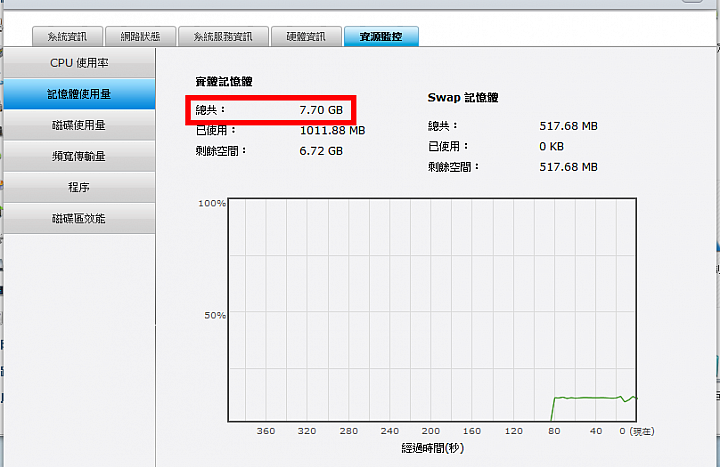Click the green memory usage line in graph
This screenshot has width=720, height=467.
point(592,398)
